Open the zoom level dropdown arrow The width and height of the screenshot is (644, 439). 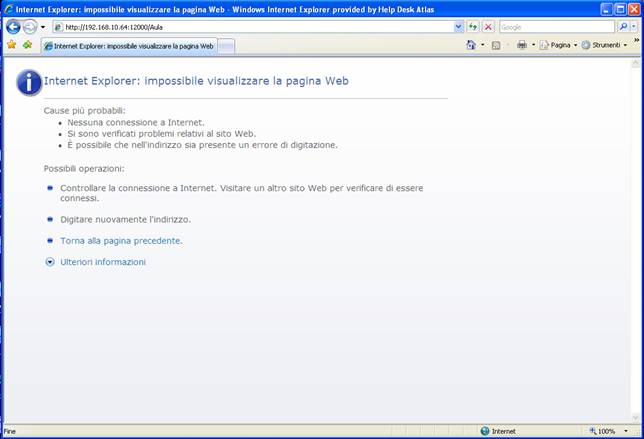(x=626, y=431)
